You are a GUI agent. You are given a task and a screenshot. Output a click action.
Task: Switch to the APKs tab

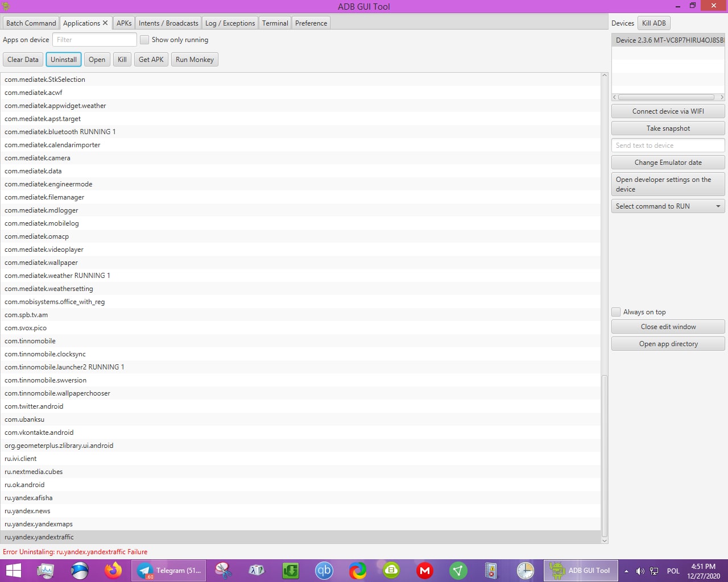[124, 23]
